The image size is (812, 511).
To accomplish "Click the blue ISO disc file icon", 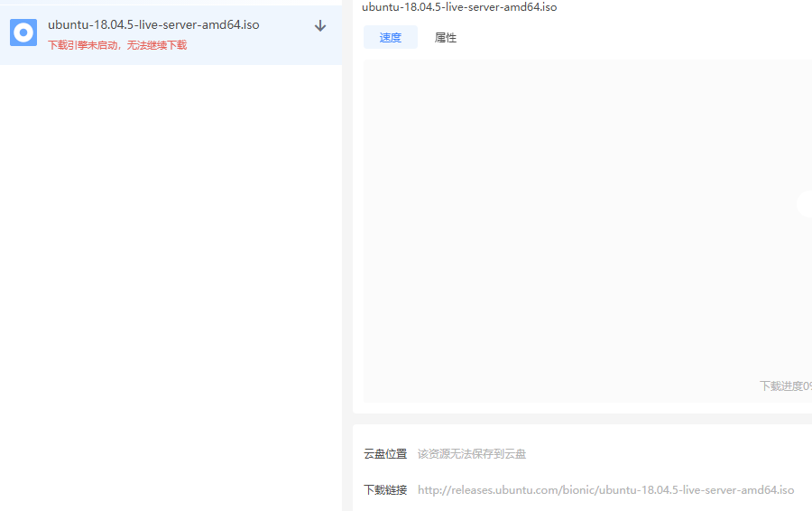I will pos(23,33).
